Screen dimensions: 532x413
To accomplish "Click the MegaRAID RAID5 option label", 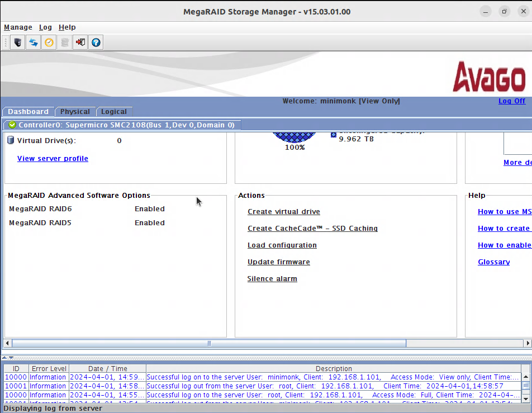I will pyautogui.click(x=40, y=222).
